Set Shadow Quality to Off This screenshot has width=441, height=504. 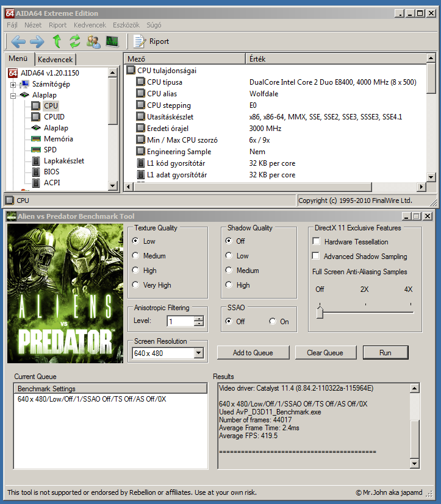coord(229,241)
